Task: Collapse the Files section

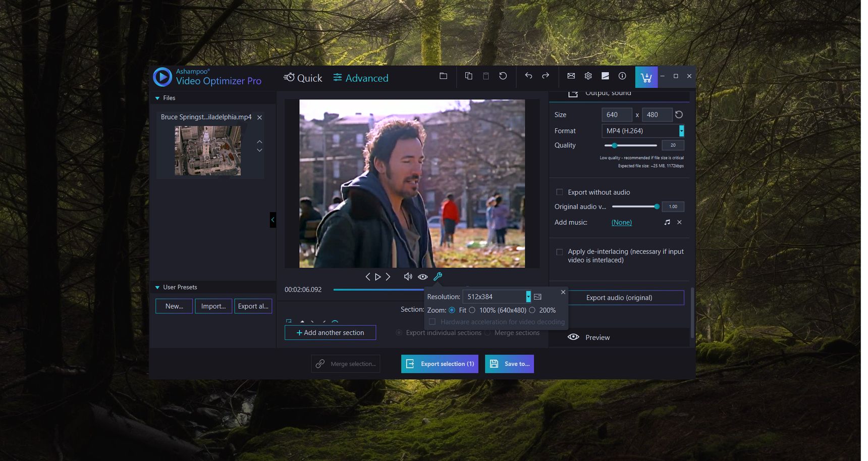Action: pyautogui.click(x=157, y=98)
